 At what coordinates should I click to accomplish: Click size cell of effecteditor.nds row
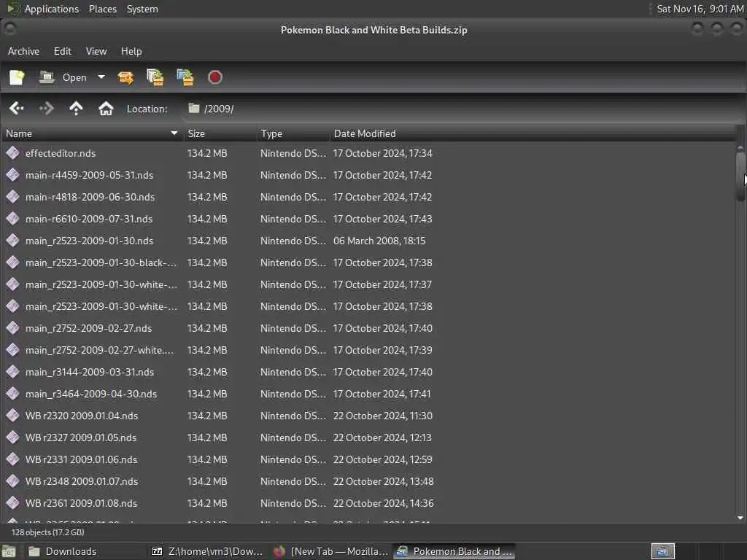(207, 153)
